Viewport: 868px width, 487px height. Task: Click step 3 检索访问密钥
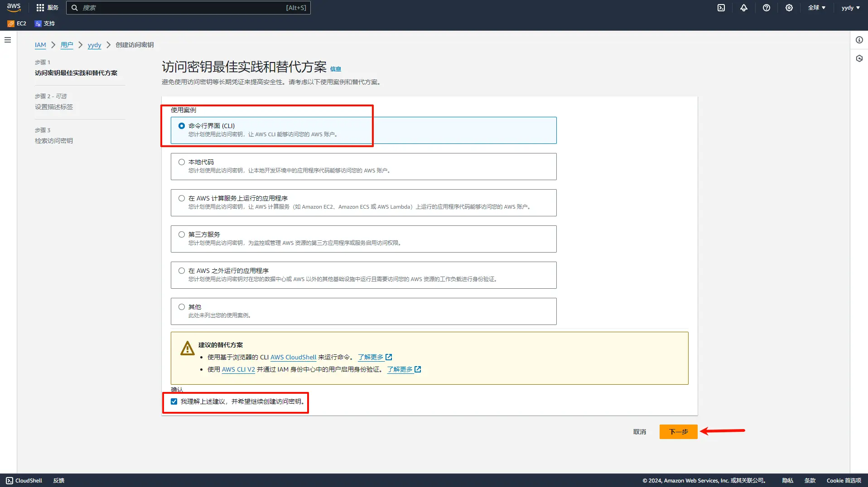[54, 141]
